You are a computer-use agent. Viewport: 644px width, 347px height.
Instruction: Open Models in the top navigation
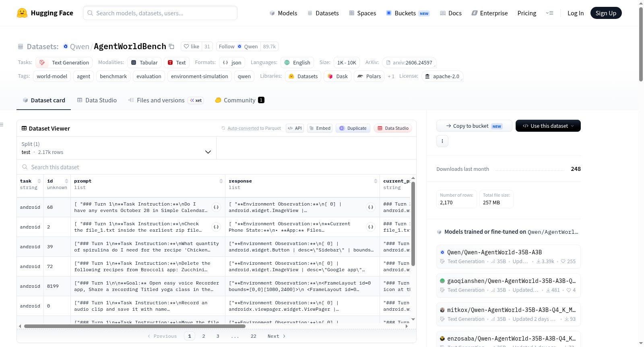[x=283, y=13]
